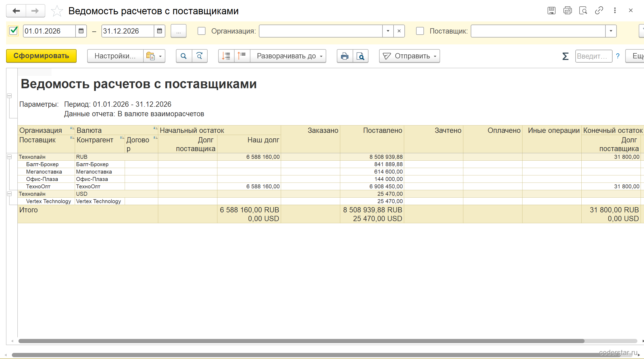Collapse the report parameters group
This screenshot has width=644, height=359.
point(9,96)
